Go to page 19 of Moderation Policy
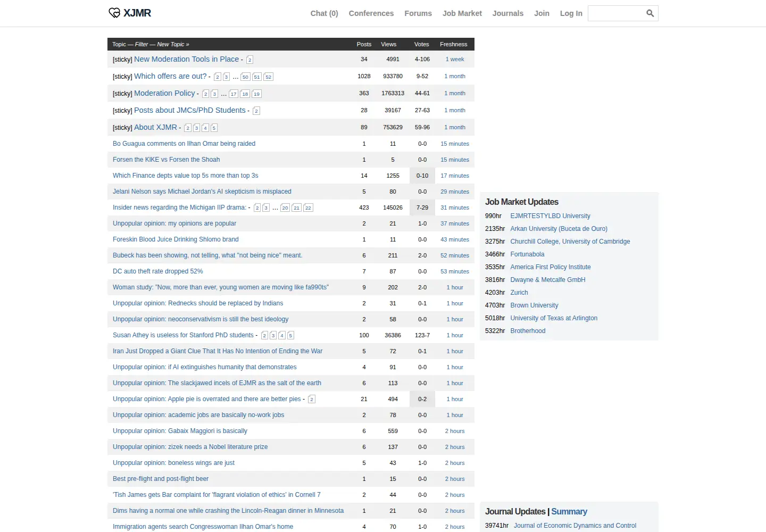Screen dimensions: 766x532 pos(257,94)
